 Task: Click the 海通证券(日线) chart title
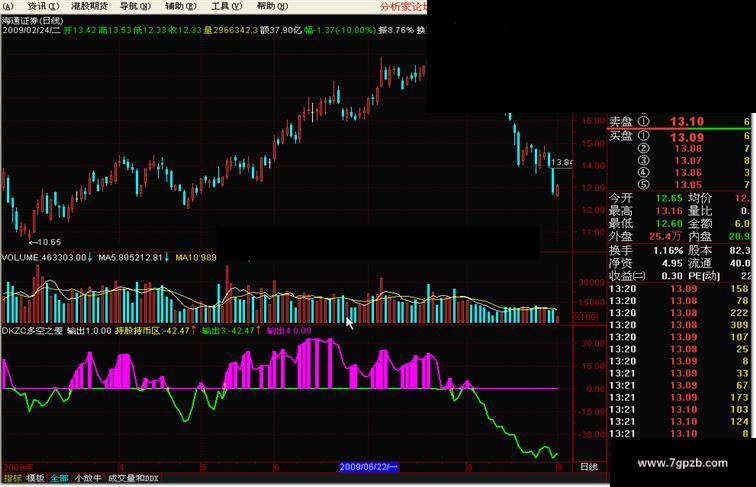32,21
